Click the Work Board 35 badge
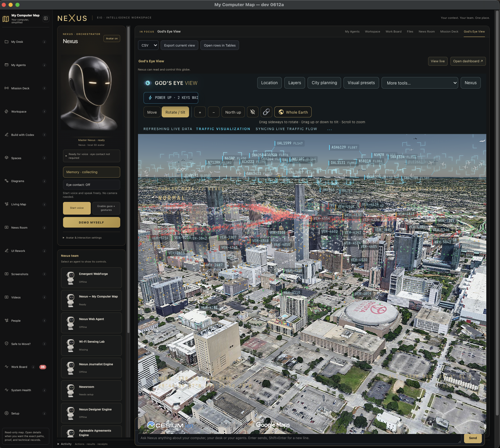Viewport: 500px width, 448px height. click(43, 367)
